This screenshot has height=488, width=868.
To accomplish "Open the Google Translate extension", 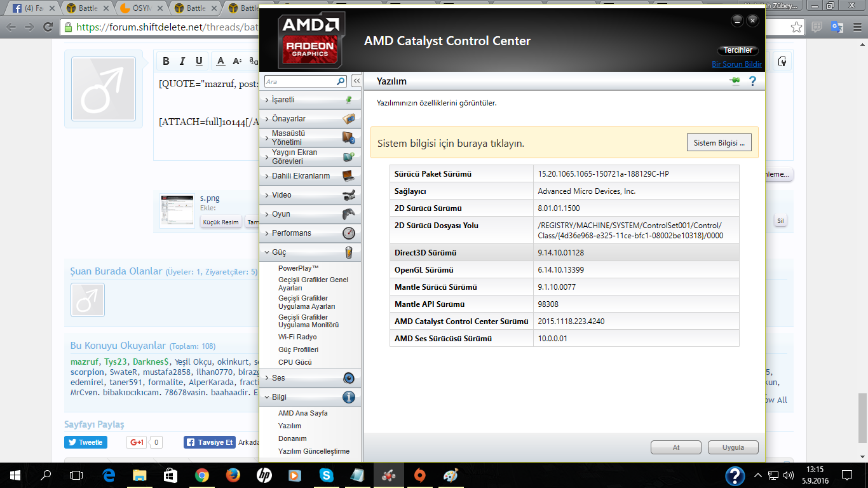I will (x=837, y=27).
